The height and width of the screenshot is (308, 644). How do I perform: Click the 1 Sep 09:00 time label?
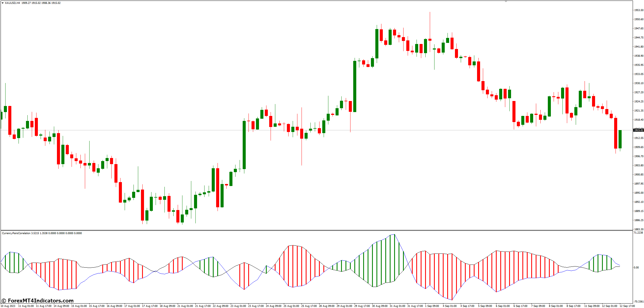pos(432,306)
